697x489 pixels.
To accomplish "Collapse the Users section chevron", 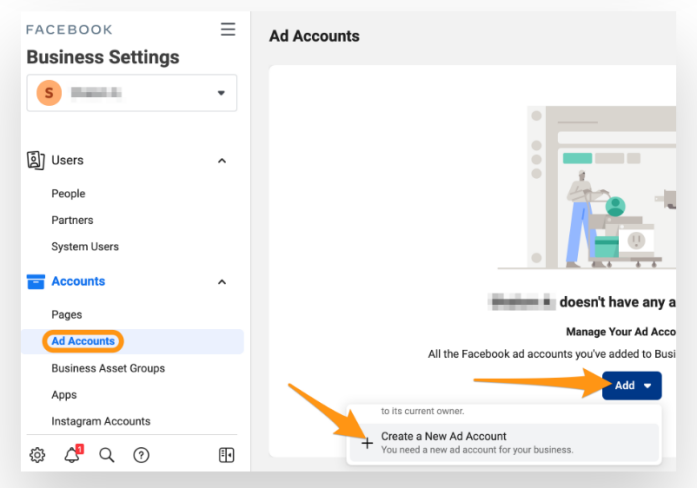I will point(222,160).
